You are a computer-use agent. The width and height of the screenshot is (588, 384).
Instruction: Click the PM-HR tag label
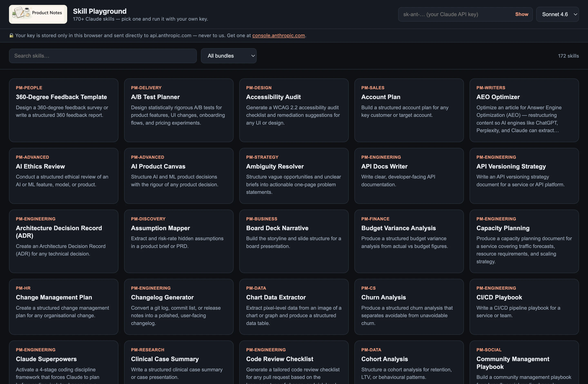point(23,288)
